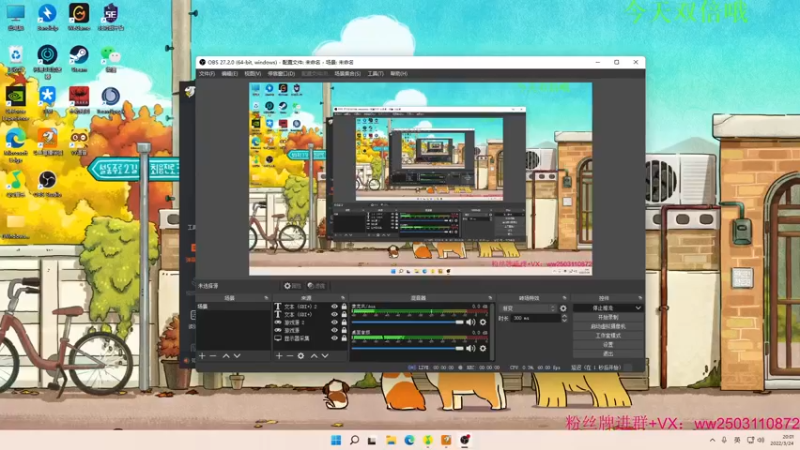Open Desktop Audio settings with its gear icon
800x450 pixels.
(x=483, y=348)
